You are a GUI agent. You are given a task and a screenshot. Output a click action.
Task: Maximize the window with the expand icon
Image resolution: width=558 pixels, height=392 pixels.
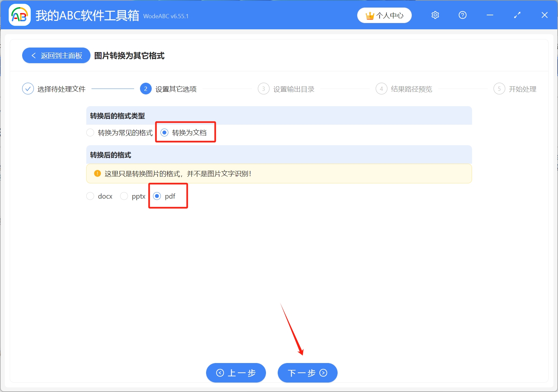(517, 15)
